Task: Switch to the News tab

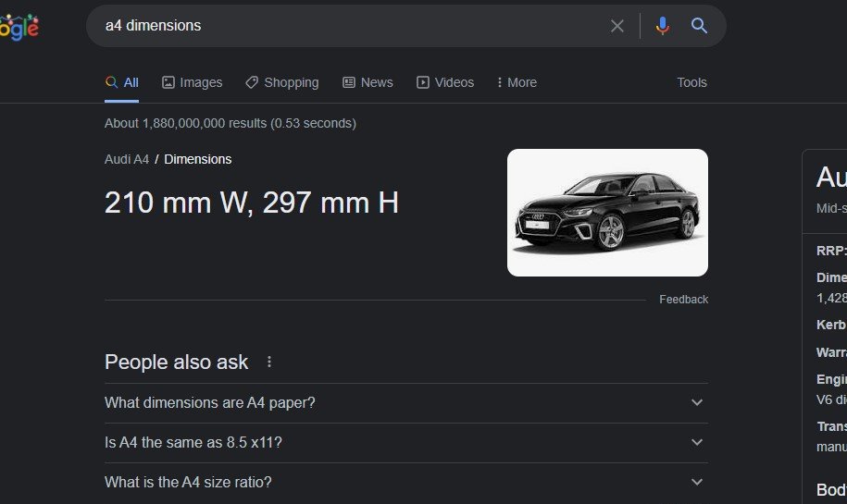Action: pyautogui.click(x=367, y=82)
